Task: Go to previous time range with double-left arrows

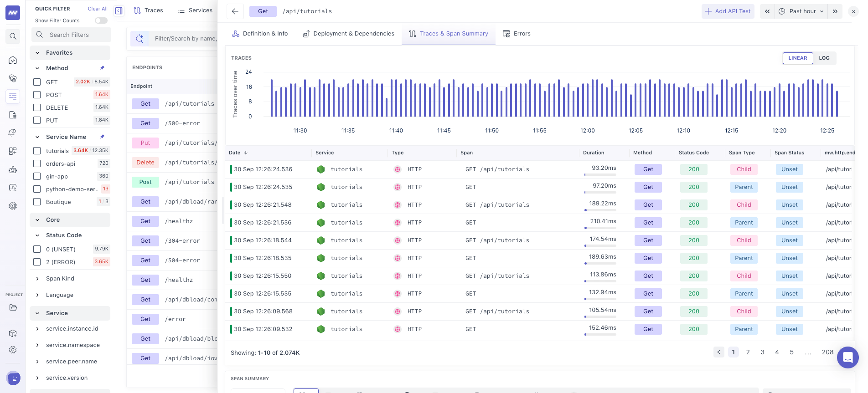Action: pyautogui.click(x=767, y=11)
